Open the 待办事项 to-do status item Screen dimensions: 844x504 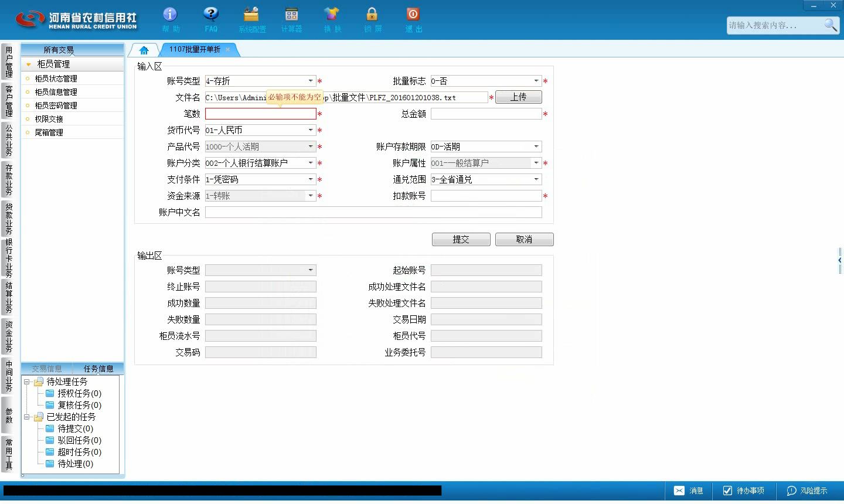click(x=743, y=491)
